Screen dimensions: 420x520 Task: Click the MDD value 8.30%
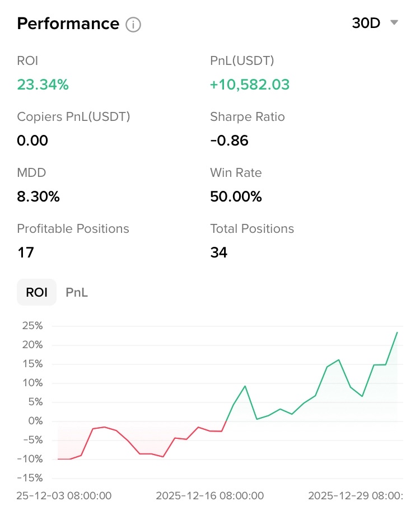[x=38, y=196]
